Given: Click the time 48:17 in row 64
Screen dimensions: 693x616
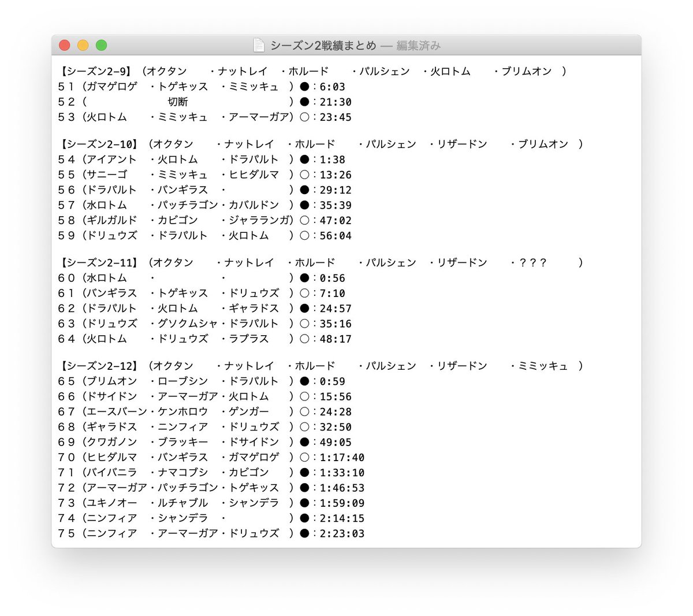Looking at the screenshot, I should [336, 339].
